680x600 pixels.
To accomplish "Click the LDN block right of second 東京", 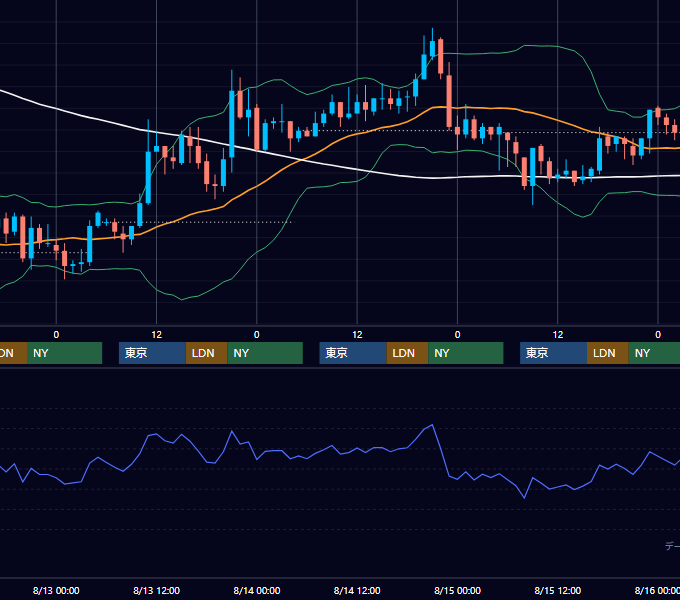I will pos(407,353).
